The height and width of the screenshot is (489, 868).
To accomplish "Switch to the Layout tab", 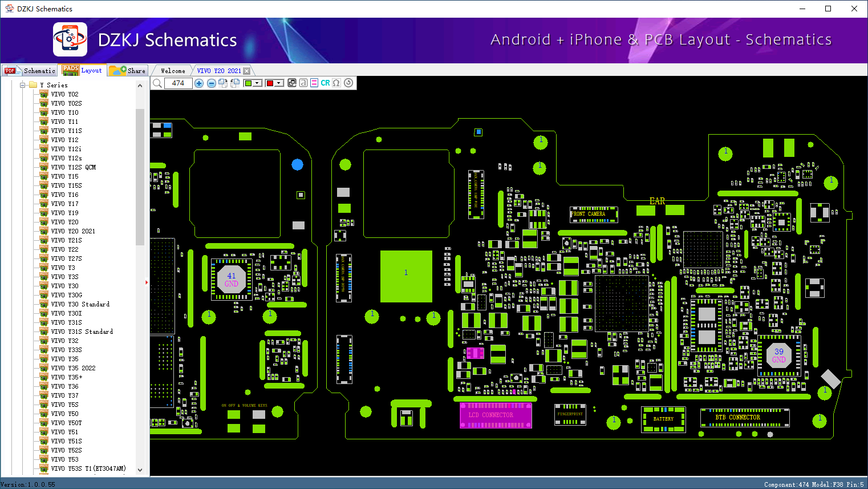I will coord(83,70).
